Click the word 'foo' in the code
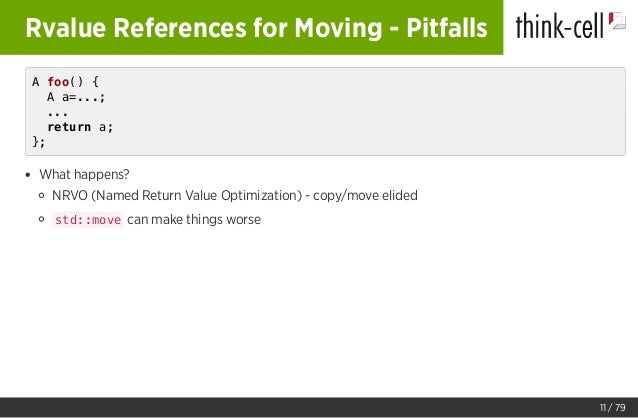The width and height of the screenshot is (638, 418). 58,82
